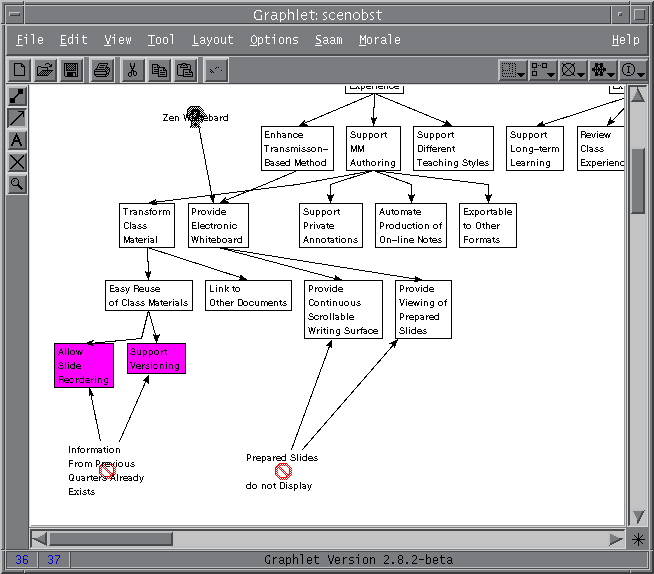
Task: Select the magenta Allow Slide Reordering node
Action: tap(84, 366)
